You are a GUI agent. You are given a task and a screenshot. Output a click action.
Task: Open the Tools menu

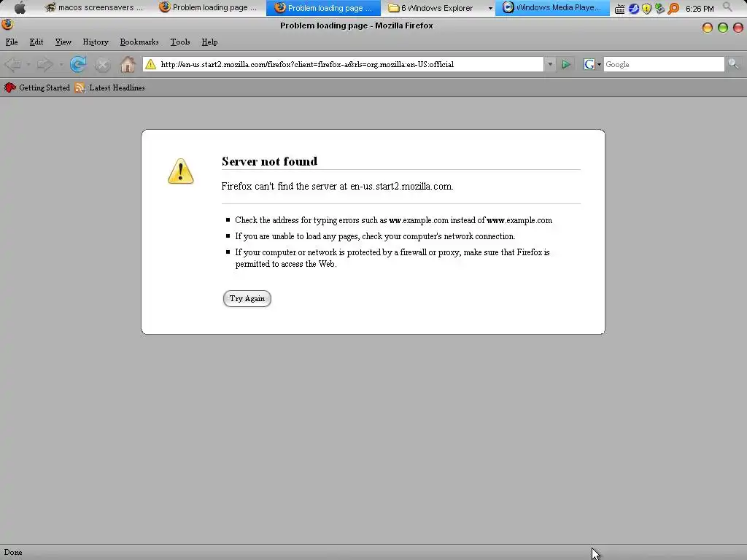coord(180,42)
